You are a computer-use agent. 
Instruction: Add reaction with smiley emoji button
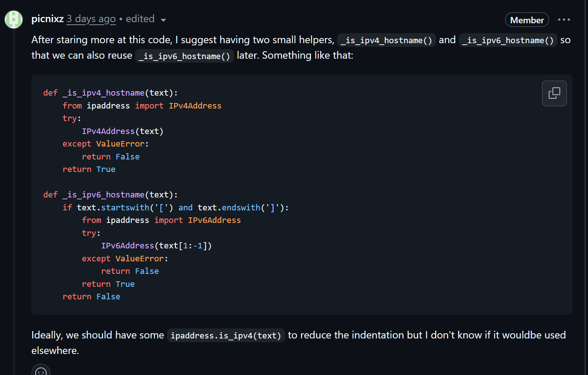click(x=41, y=370)
